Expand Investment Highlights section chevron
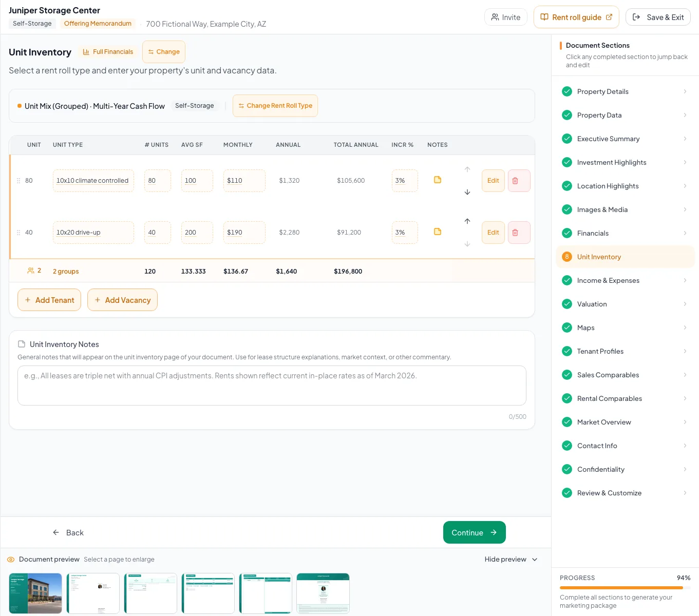This screenshot has width=699, height=616. click(x=685, y=162)
